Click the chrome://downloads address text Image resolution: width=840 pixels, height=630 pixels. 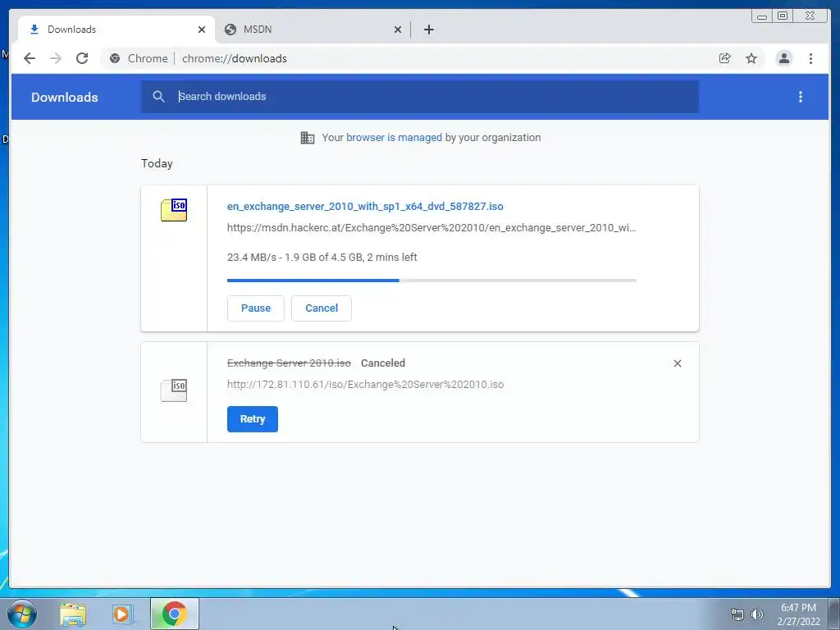click(x=234, y=58)
